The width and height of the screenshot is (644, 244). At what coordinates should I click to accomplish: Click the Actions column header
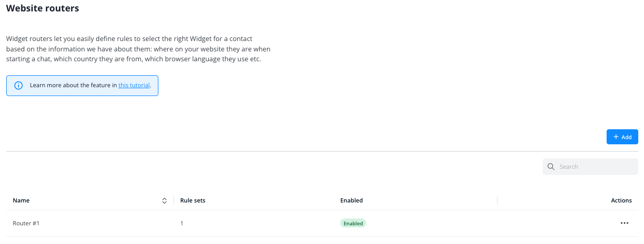pyautogui.click(x=621, y=200)
